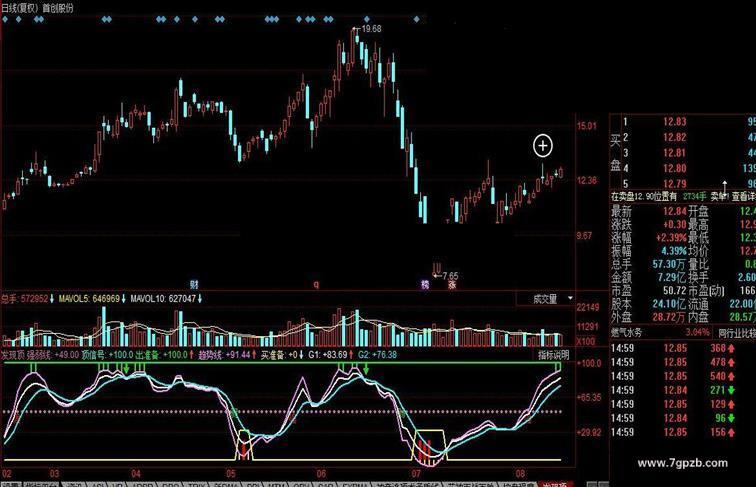Viewport: 756px width, 487px height.
Task: Select buy order level 2 price 12.82
Action: tap(675, 137)
